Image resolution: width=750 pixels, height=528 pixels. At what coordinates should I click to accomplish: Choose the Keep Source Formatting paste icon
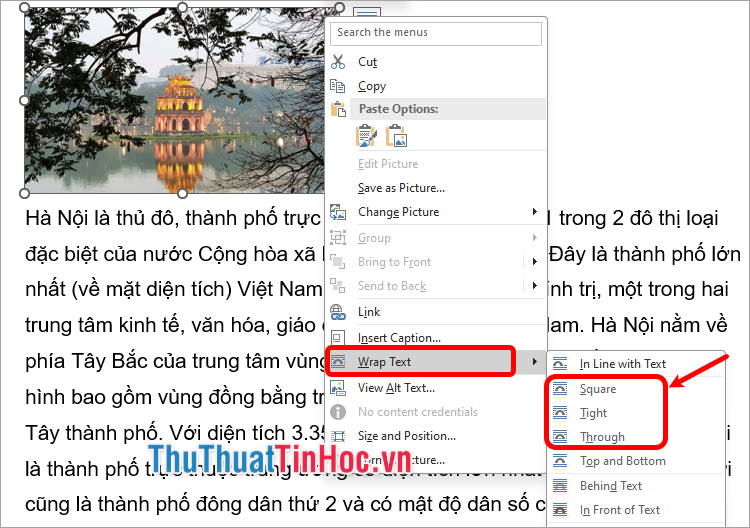click(x=366, y=136)
